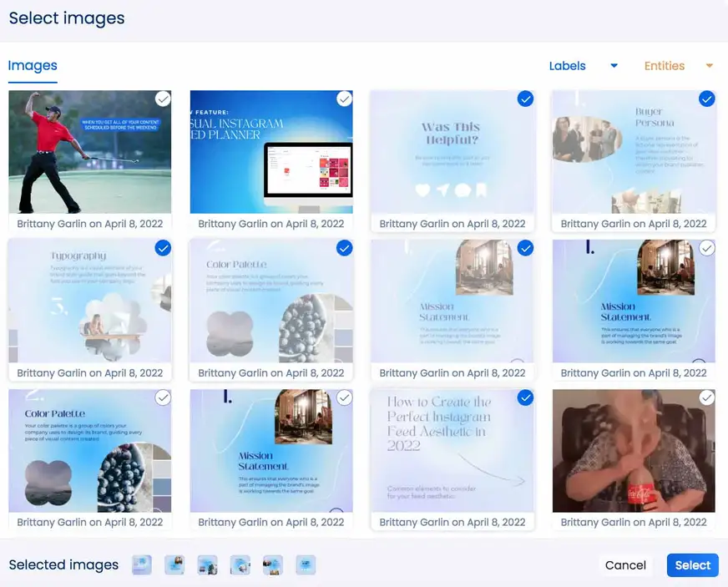Image resolution: width=728 pixels, height=587 pixels.
Task: Confirm with the Select button
Action: point(692,565)
